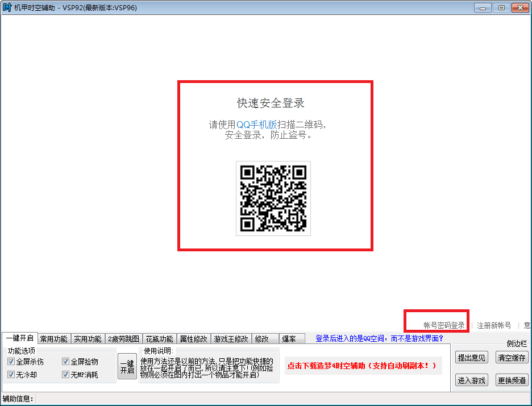The image size is (532, 406).
Task: Switch to the 一键开启 tab
Action: (20, 338)
